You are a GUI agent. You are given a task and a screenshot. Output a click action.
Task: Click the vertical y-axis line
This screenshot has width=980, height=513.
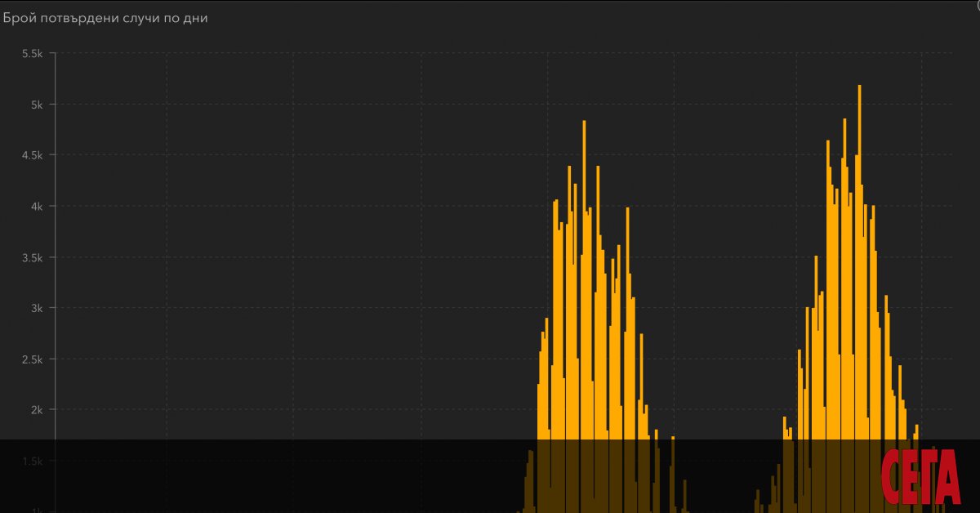click(x=55, y=245)
